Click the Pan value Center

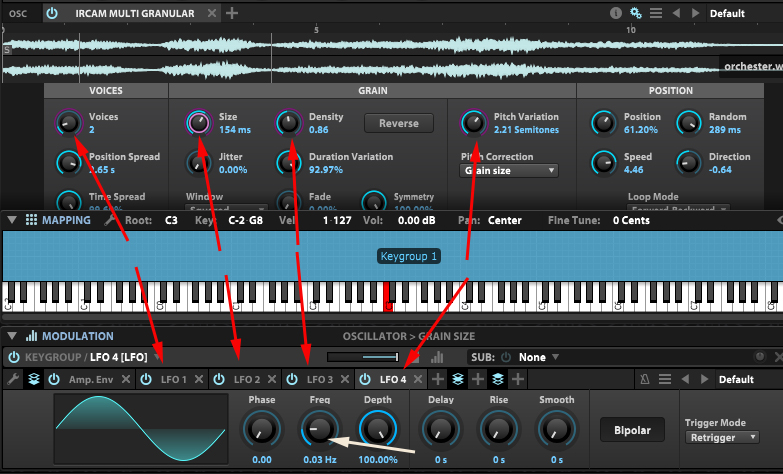pos(505,220)
